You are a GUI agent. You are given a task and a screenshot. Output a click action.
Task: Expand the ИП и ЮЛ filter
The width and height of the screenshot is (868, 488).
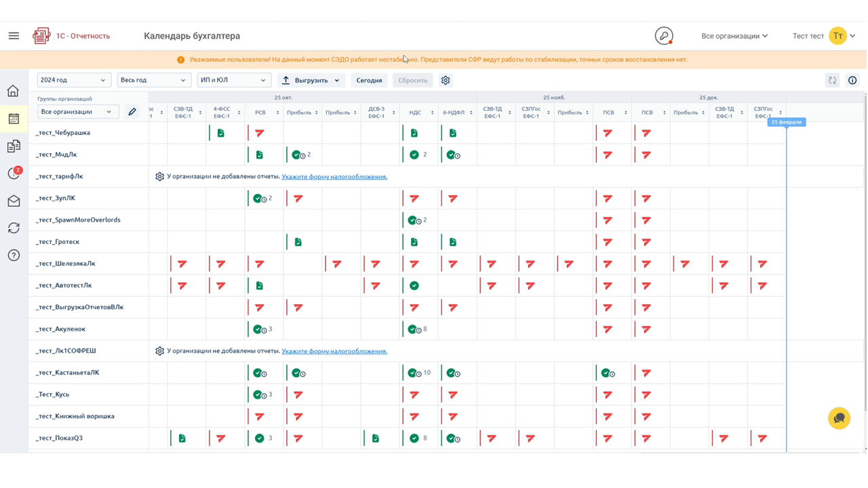coord(234,80)
